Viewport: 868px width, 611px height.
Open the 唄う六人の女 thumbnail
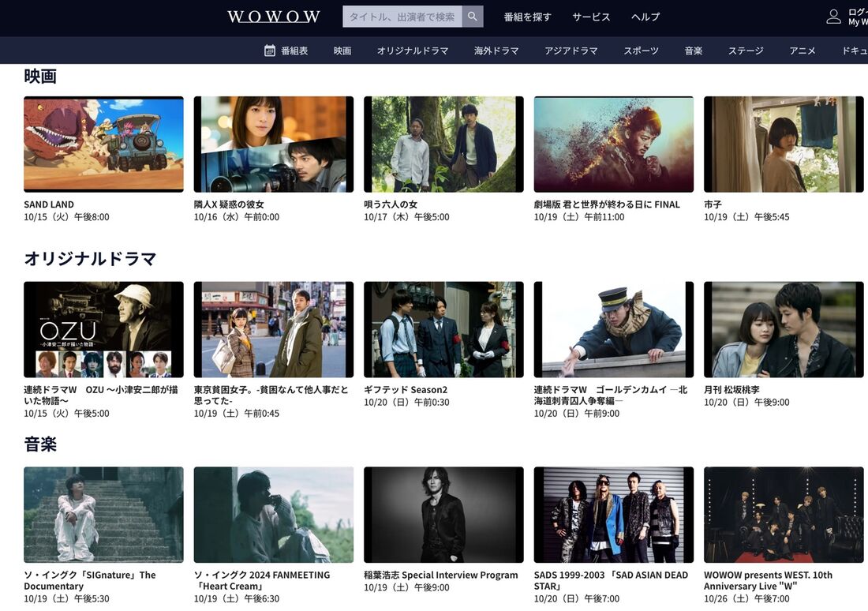point(443,144)
